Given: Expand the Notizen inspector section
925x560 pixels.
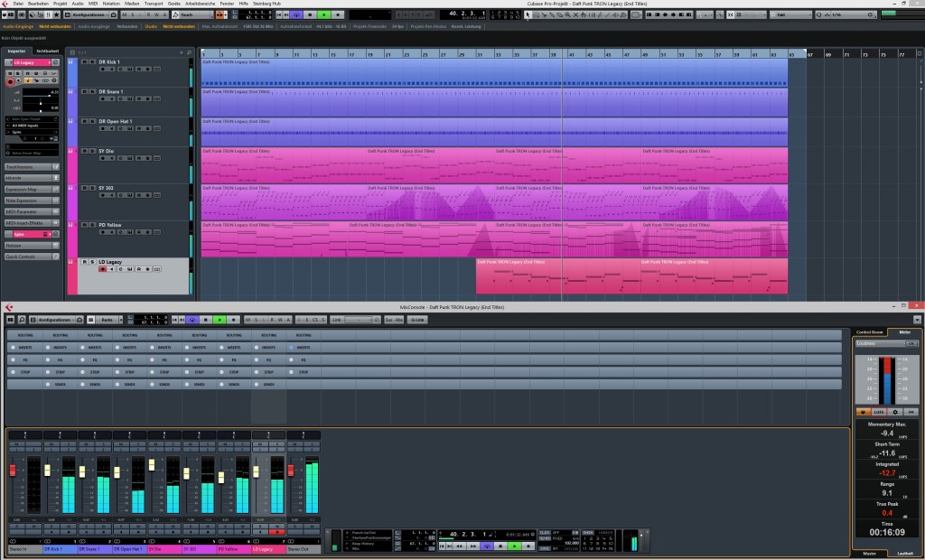Looking at the screenshot, I should pyautogui.click(x=32, y=246).
